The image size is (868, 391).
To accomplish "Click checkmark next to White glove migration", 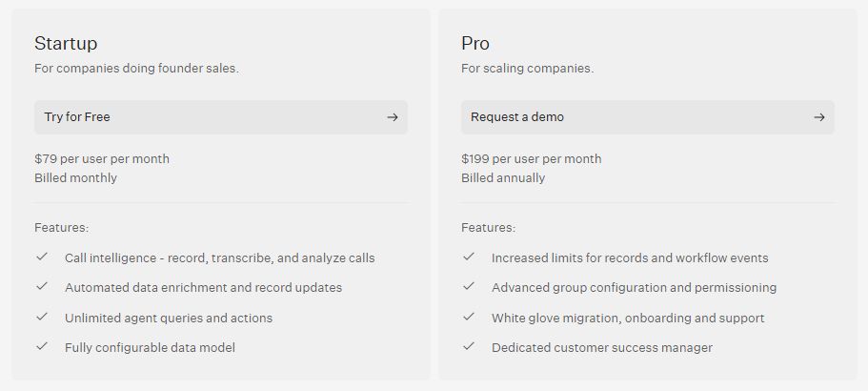I will [x=469, y=317].
